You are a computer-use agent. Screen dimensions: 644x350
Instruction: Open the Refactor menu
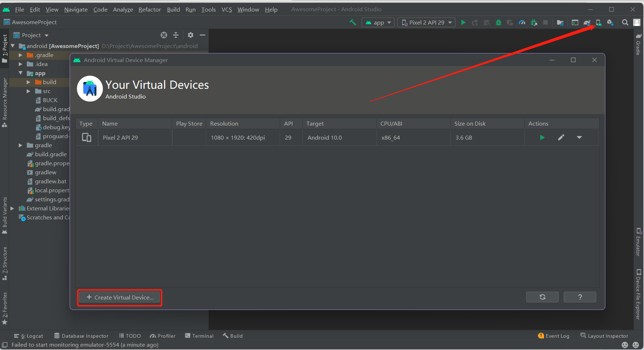(x=149, y=9)
